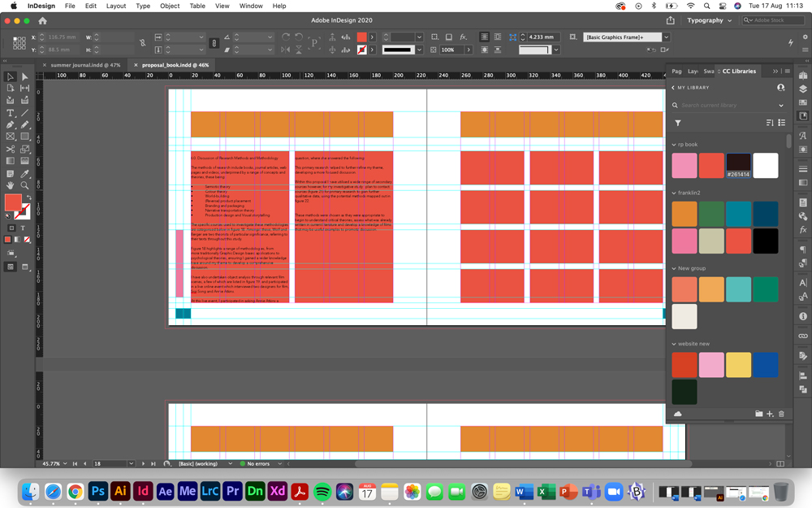Go back using MY LIBRARY chevron
This screenshot has height=508, width=812.
click(x=672, y=88)
